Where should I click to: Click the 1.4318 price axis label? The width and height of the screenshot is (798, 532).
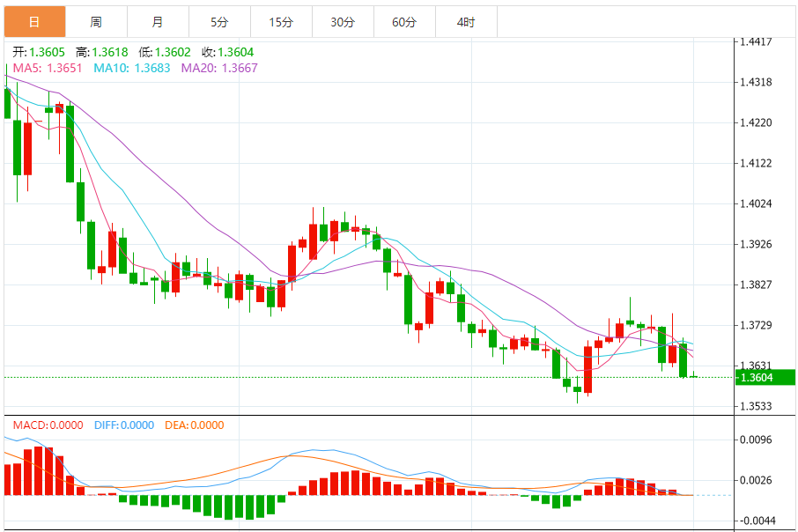(756, 82)
